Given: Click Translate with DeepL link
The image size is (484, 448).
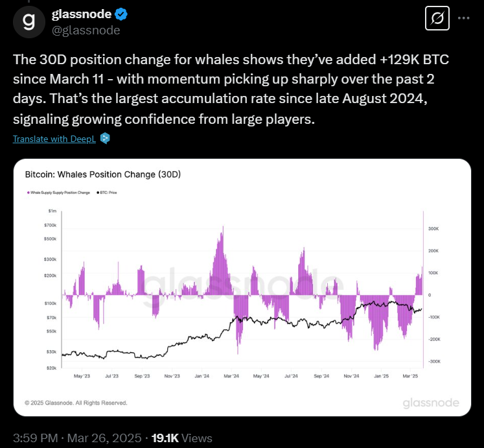Looking at the screenshot, I should (x=54, y=139).
